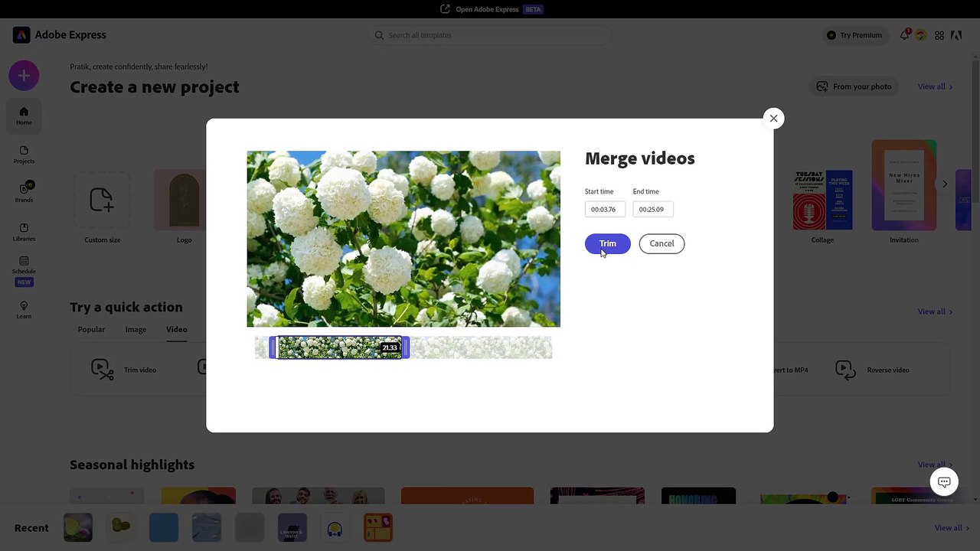The height and width of the screenshot is (551, 980).
Task: Switch to the Popular quick action tab
Action: coord(91,329)
